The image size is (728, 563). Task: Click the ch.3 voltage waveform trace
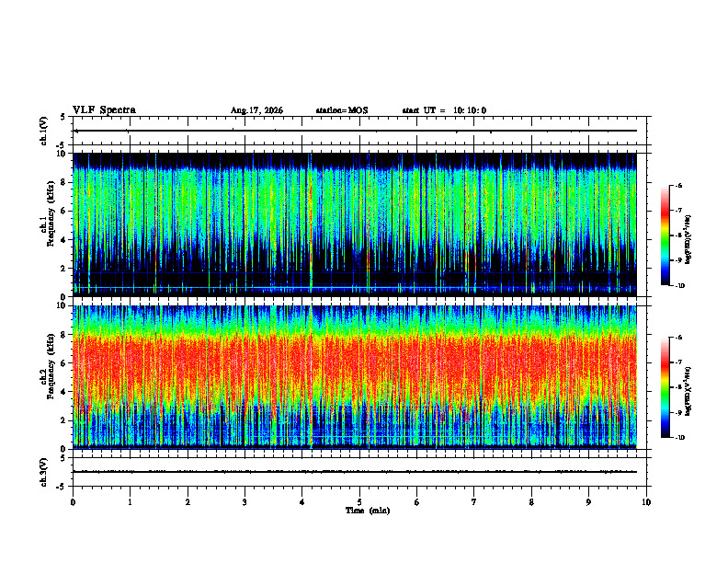pyautogui.click(x=355, y=472)
